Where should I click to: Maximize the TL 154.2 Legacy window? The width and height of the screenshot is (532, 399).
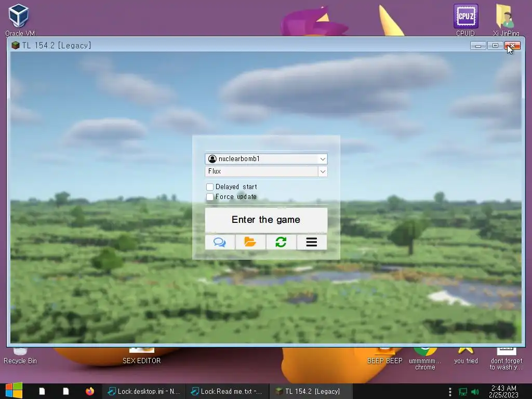click(x=495, y=46)
